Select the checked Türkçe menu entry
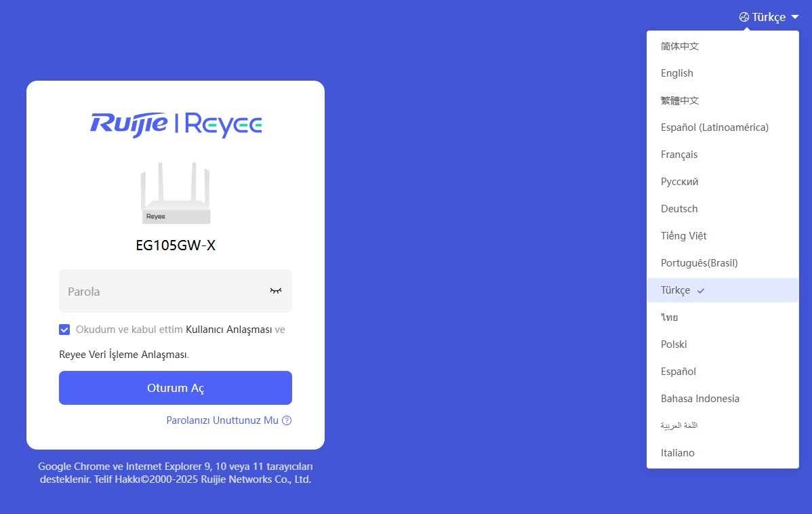Viewport: 812px width, 514px height. 723,290
